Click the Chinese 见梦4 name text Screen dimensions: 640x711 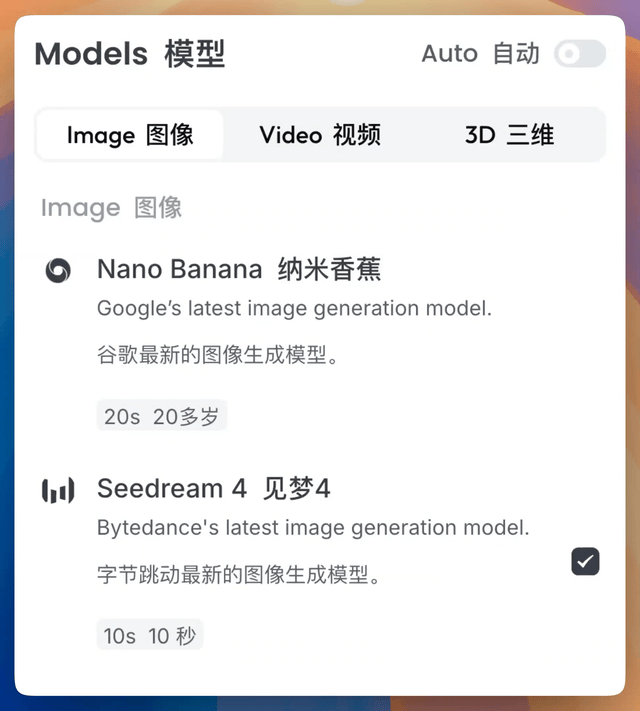296,489
